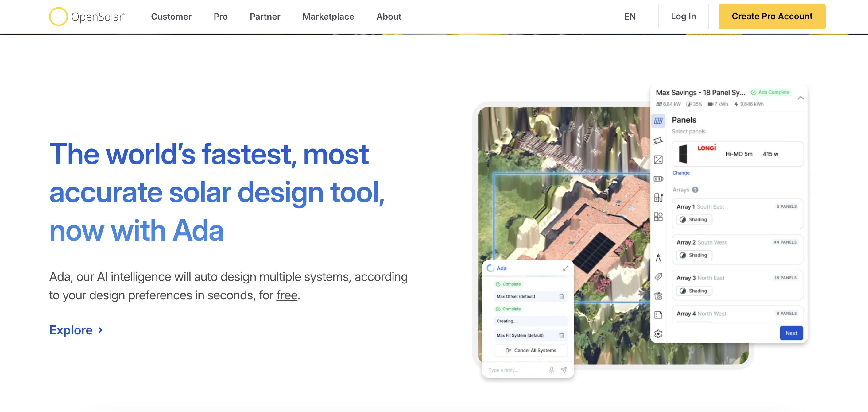The width and height of the screenshot is (868, 412).
Task: Expand the Ada chat window
Action: (x=565, y=268)
